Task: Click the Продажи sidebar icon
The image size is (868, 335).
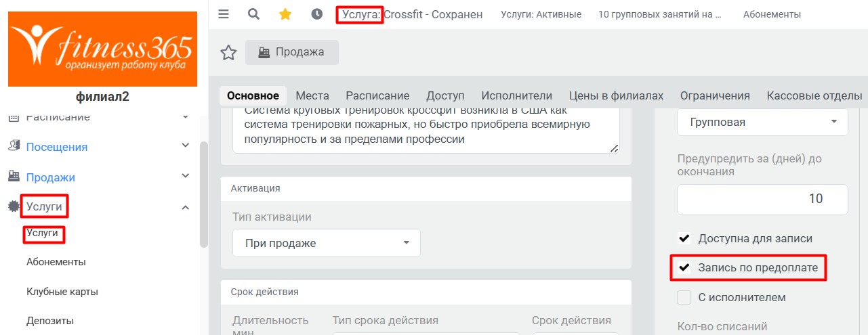Action: point(14,177)
